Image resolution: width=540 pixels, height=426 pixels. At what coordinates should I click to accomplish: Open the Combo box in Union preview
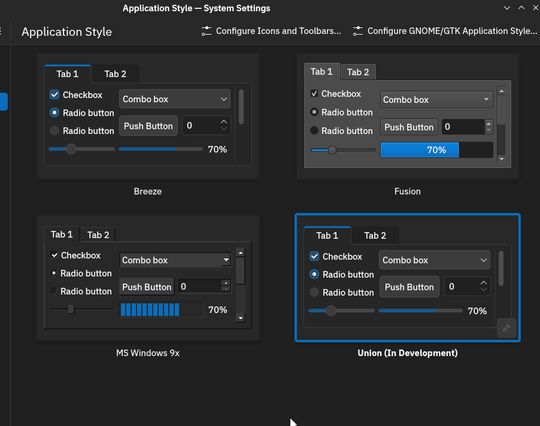[434, 260]
